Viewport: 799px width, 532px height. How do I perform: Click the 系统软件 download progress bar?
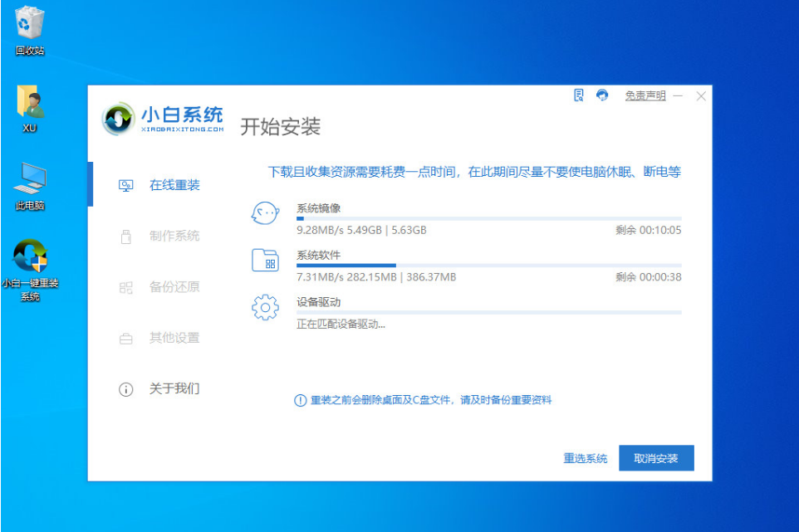488,266
